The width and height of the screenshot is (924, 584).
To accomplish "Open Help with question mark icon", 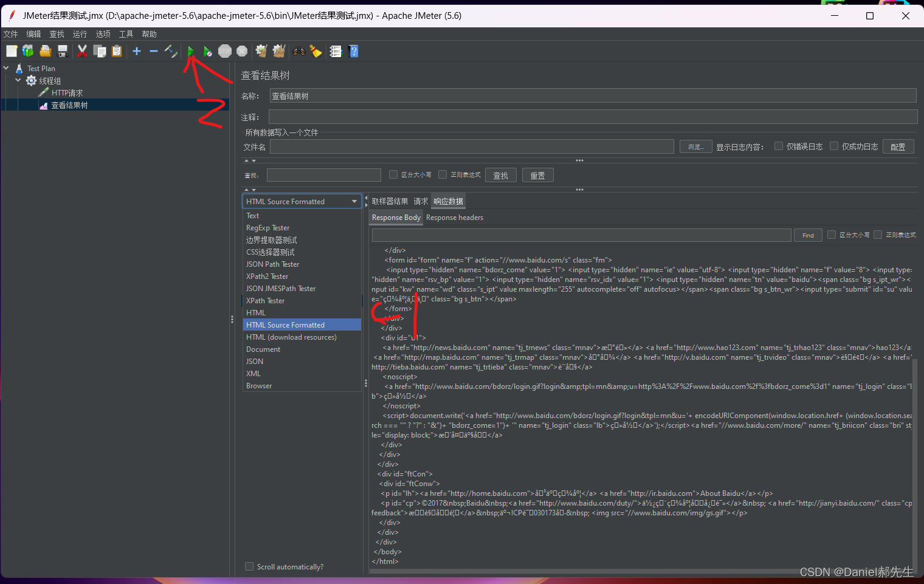I will click(x=354, y=51).
